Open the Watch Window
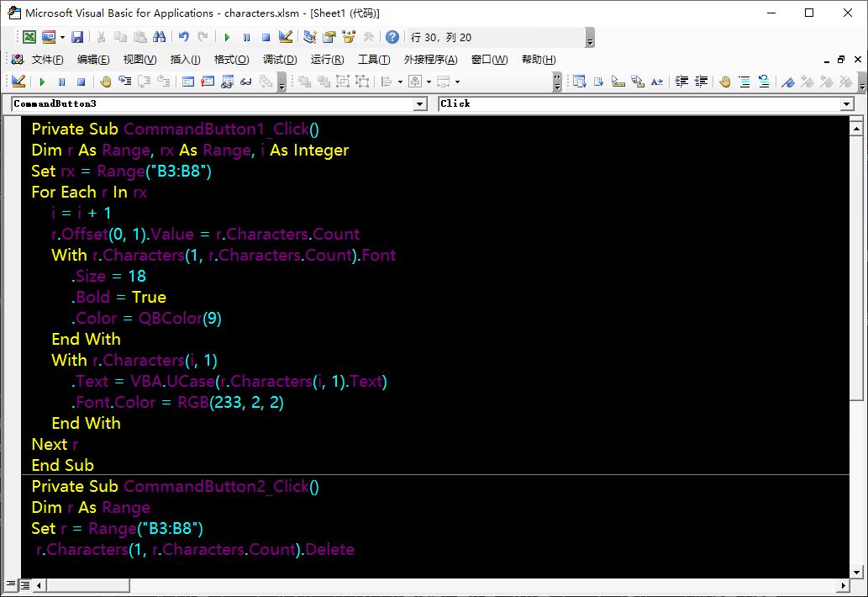 [227, 82]
